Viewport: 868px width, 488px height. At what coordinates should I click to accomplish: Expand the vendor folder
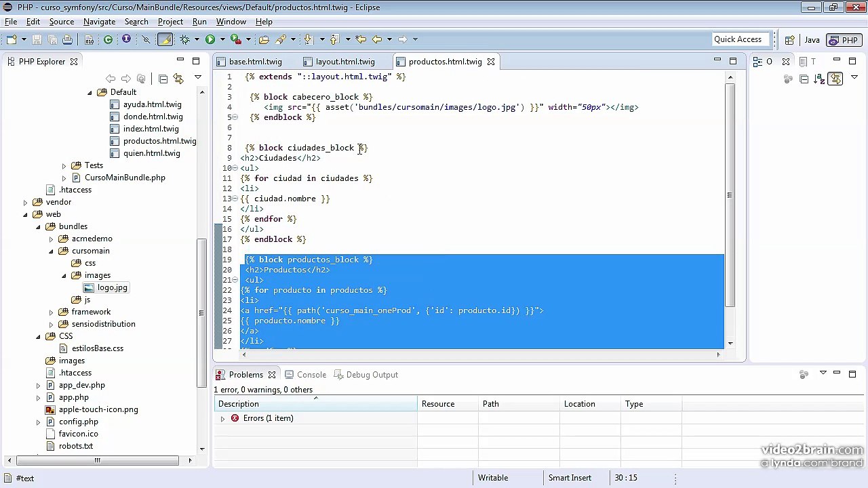pos(26,202)
